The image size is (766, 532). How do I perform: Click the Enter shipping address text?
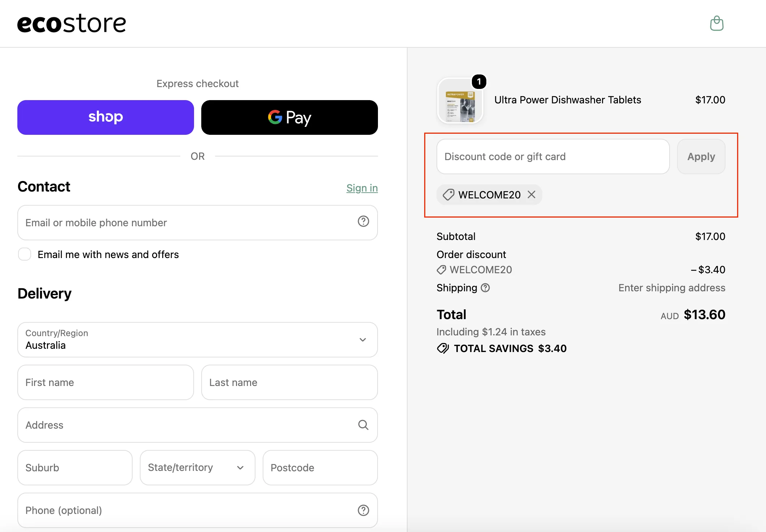click(672, 288)
